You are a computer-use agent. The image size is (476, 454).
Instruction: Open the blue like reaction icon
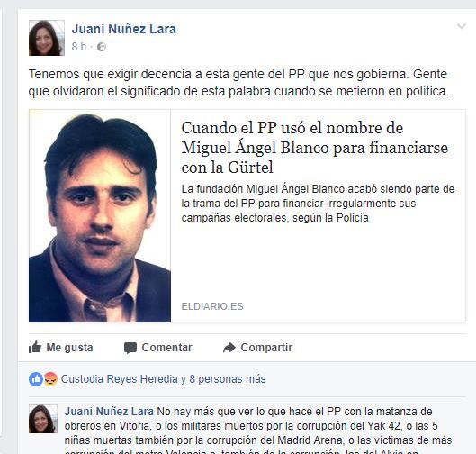pyautogui.click(x=36, y=379)
